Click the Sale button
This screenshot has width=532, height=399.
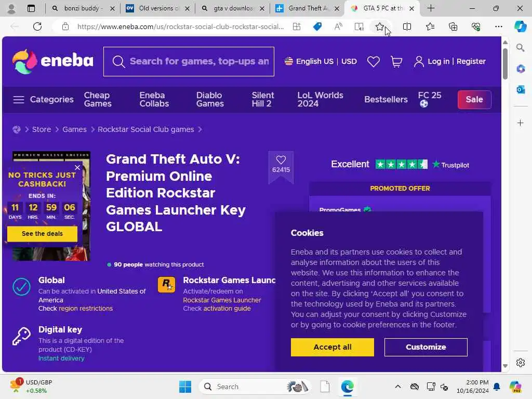pyautogui.click(x=474, y=100)
